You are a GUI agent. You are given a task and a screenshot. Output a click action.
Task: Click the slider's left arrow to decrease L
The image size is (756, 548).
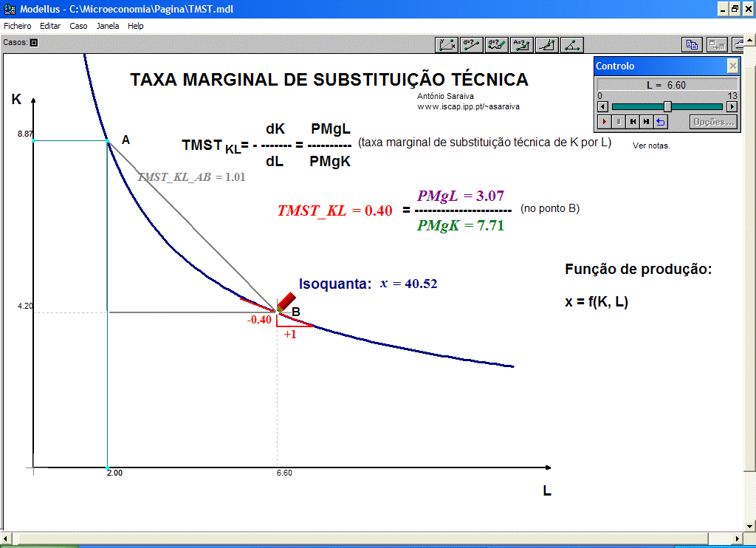coord(602,106)
